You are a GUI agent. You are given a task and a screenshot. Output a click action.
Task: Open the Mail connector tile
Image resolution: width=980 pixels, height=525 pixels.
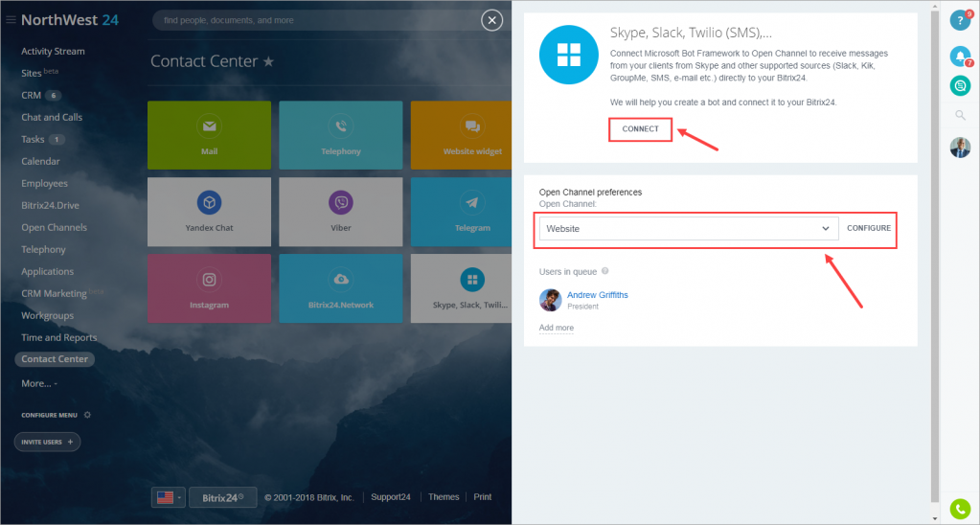[210, 135]
